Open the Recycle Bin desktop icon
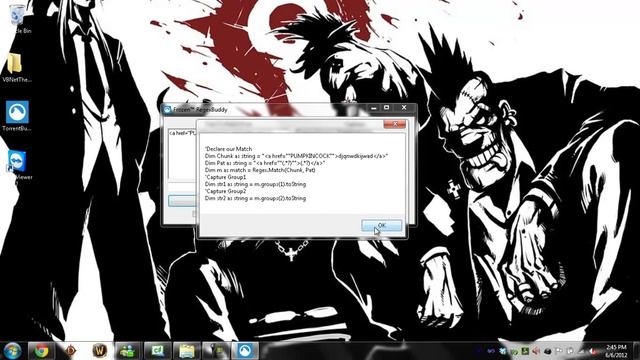This screenshot has width=640, height=360. 17,18
